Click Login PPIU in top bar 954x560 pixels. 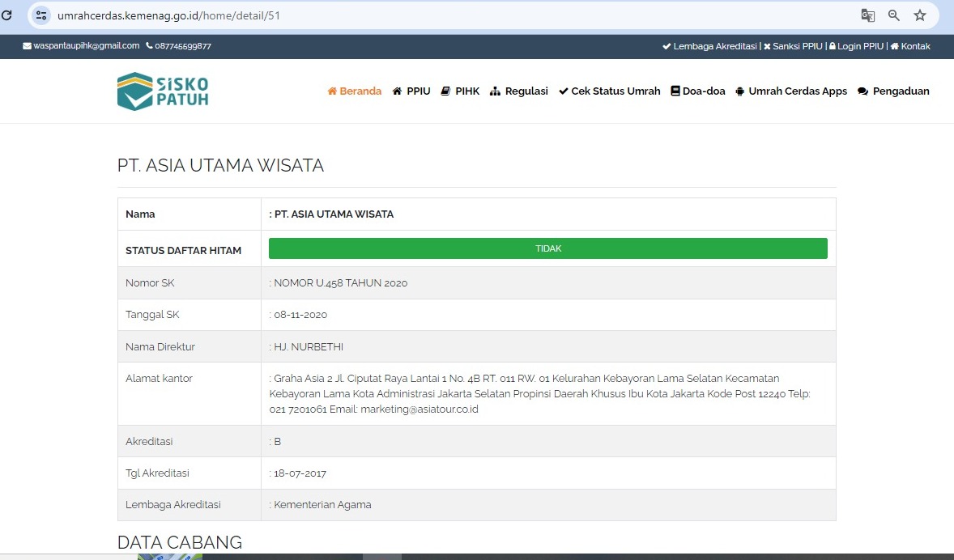coord(856,46)
